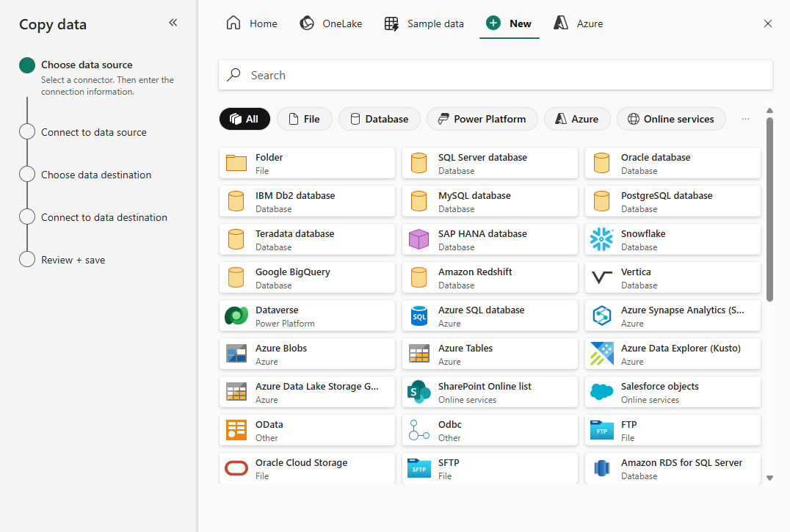The width and height of the screenshot is (790, 532).
Task: Filter connectors by All
Action: (x=244, y=120)
